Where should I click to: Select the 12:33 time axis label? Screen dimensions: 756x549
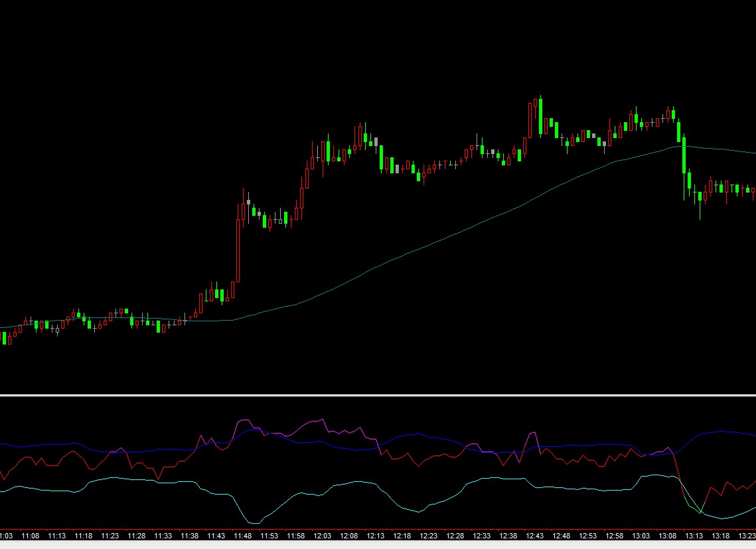[x=481, y=536]
